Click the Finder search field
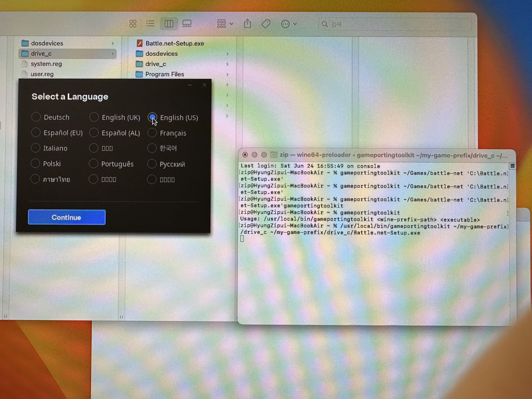The width and height of the screenshot is (532, 399). [x=394, y=24]
